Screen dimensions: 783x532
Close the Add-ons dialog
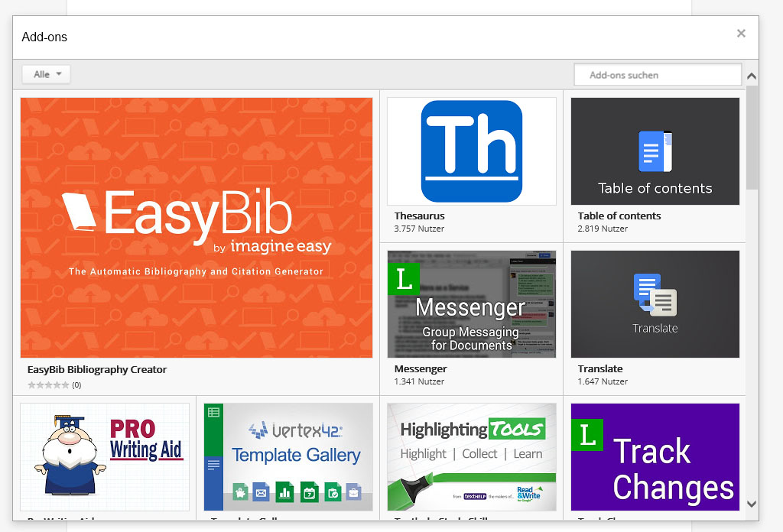[741, 34]
